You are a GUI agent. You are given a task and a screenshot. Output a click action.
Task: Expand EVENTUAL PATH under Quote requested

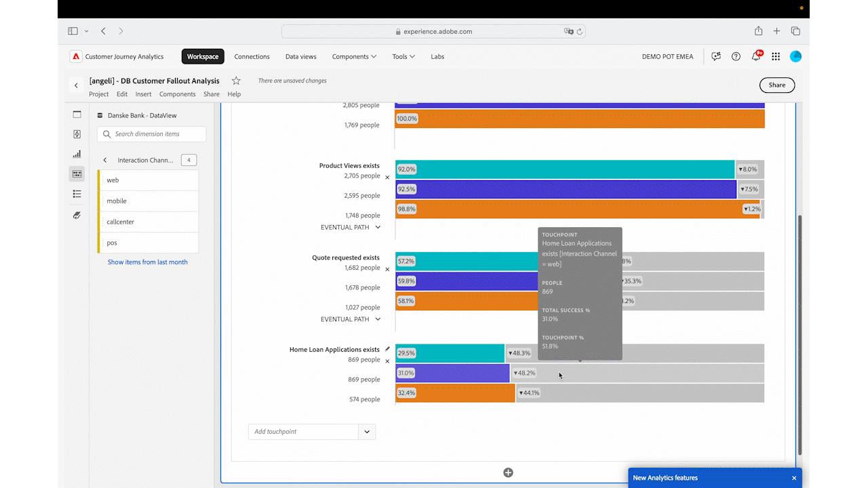coord(351,319)
